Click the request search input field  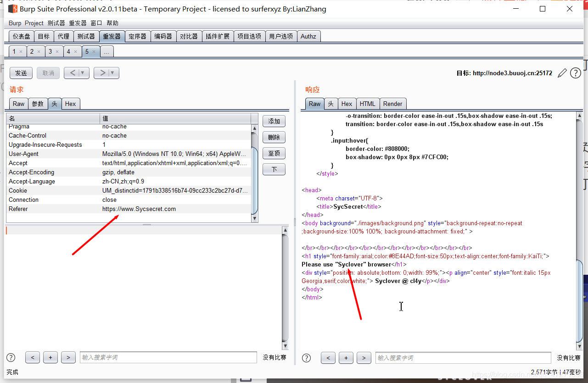(168, 358)
